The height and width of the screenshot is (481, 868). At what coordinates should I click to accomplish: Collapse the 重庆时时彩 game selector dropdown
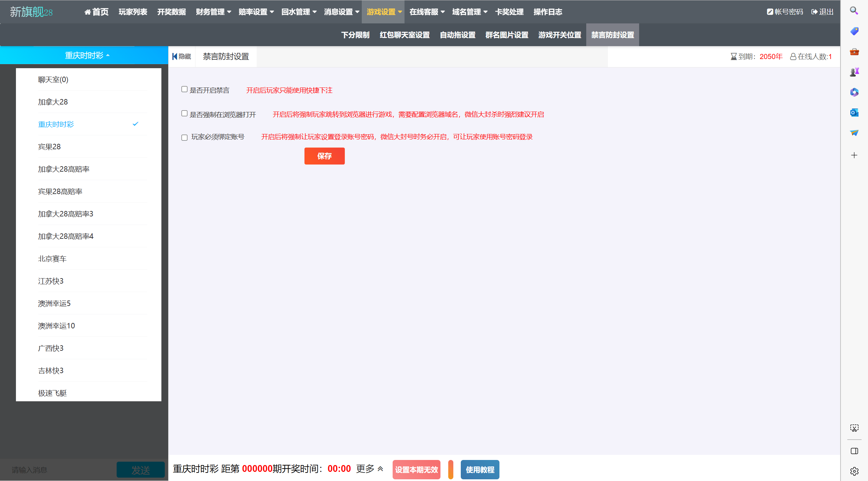pos(87,55)
